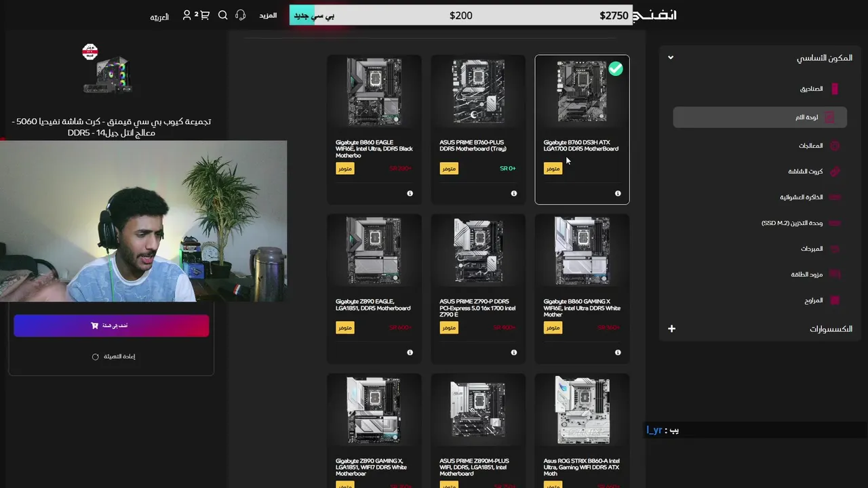This screenshot has width=868, height=488.
Task: Click متوفر badge on Gigabyte B760 DS3H
Action: tap(553, 168)
